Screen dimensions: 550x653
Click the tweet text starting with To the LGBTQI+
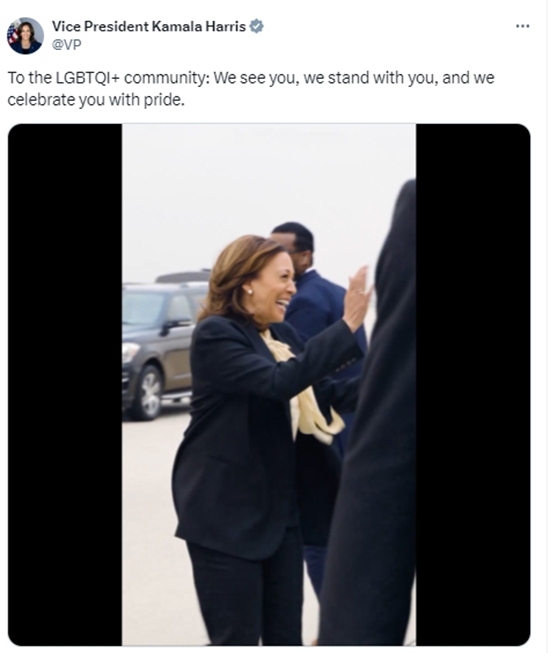pyautogui.click(x=251, y=89)
